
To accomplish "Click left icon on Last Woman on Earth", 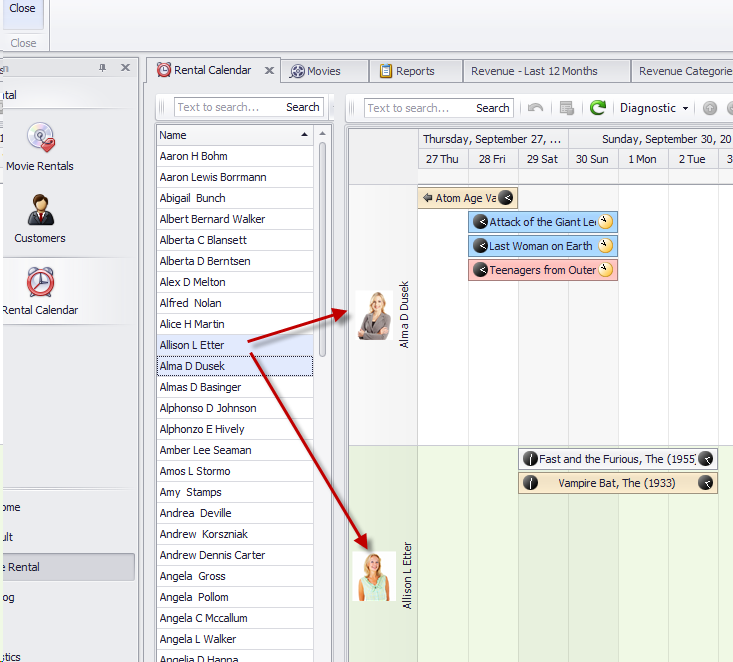I will (481, 245).
